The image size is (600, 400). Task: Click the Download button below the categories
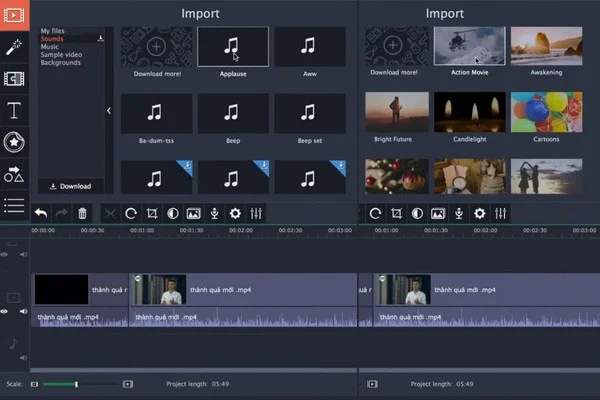click(71, 186)
